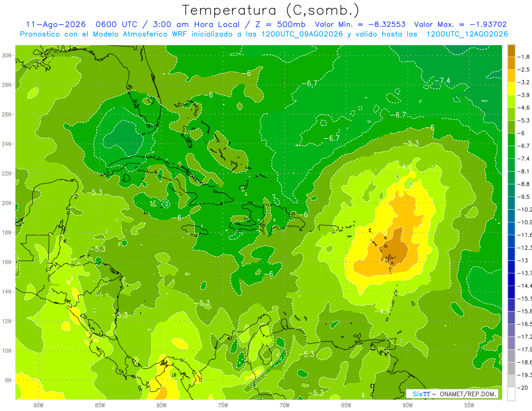This screenshot has width=532, height=411.
Task: Click the color scale label "-19.3"
Action: click(525, 375)
